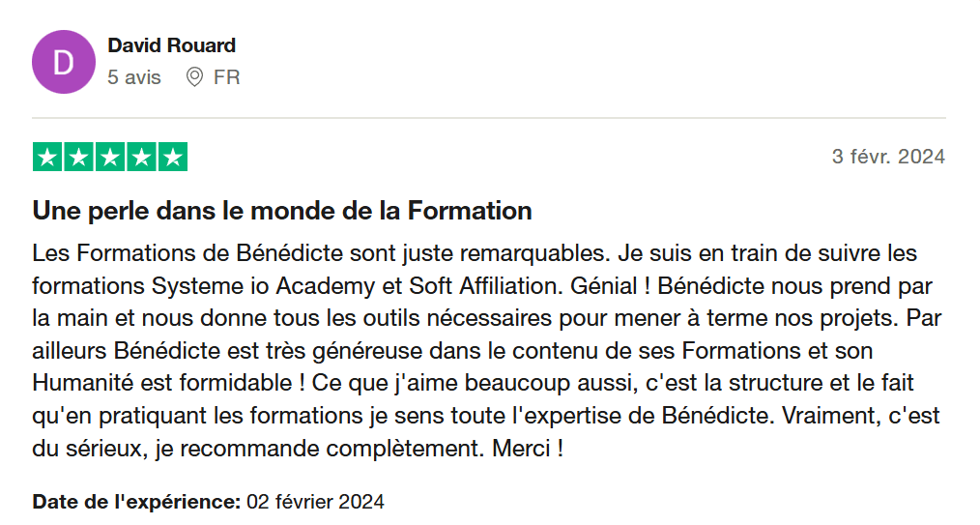
Task: Click the second green rating star
Action: [79, 157]
